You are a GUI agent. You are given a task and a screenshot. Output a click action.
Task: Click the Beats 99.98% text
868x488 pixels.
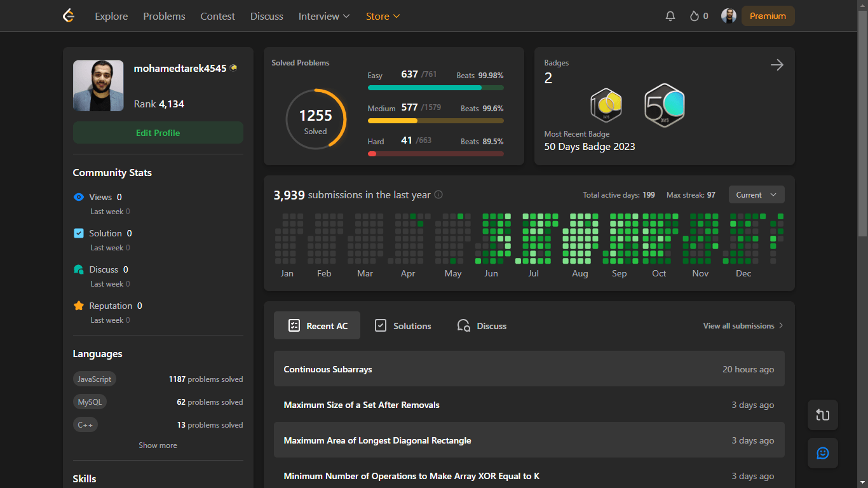480,76
